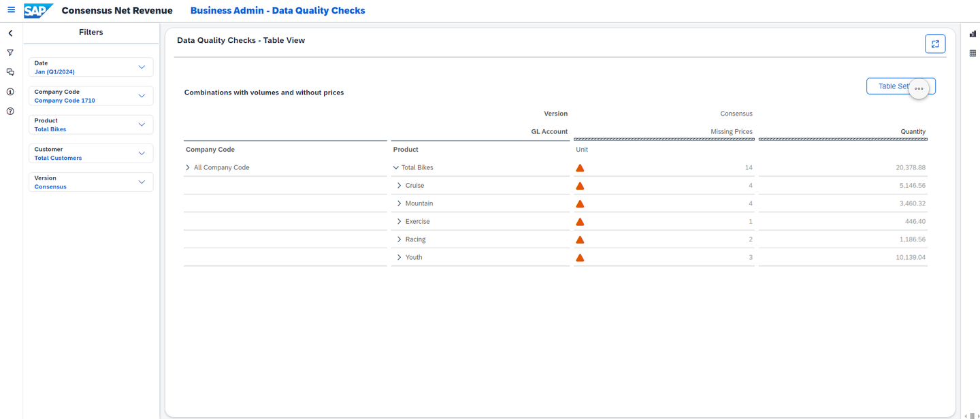The image size is (980, 419).
Task: Select the GL Account header cell
Action: [x=549, y=132]
